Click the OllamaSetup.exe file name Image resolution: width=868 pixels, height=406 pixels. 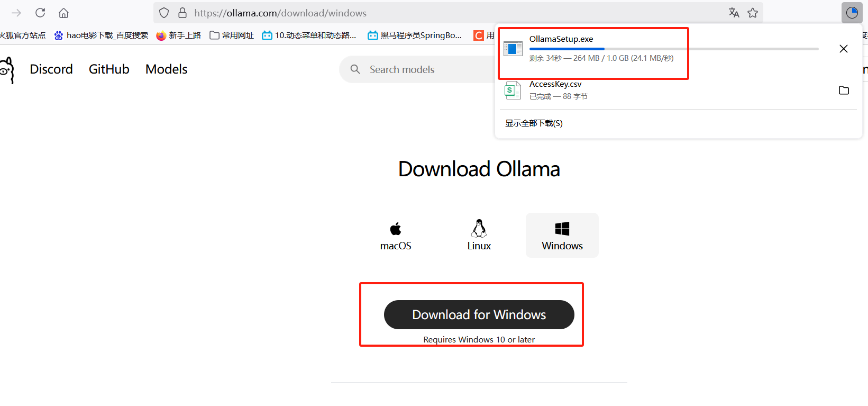coord(561,39)
